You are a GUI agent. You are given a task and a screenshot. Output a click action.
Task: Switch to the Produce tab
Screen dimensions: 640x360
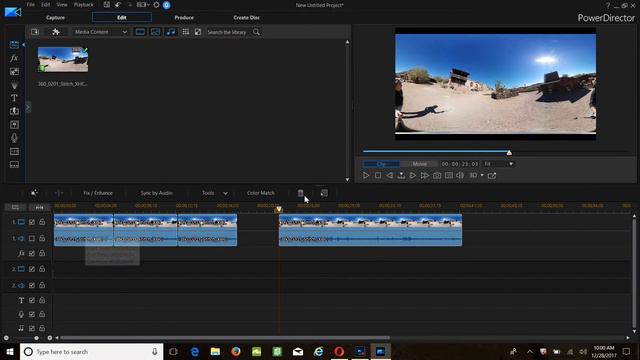click(184, 18)
